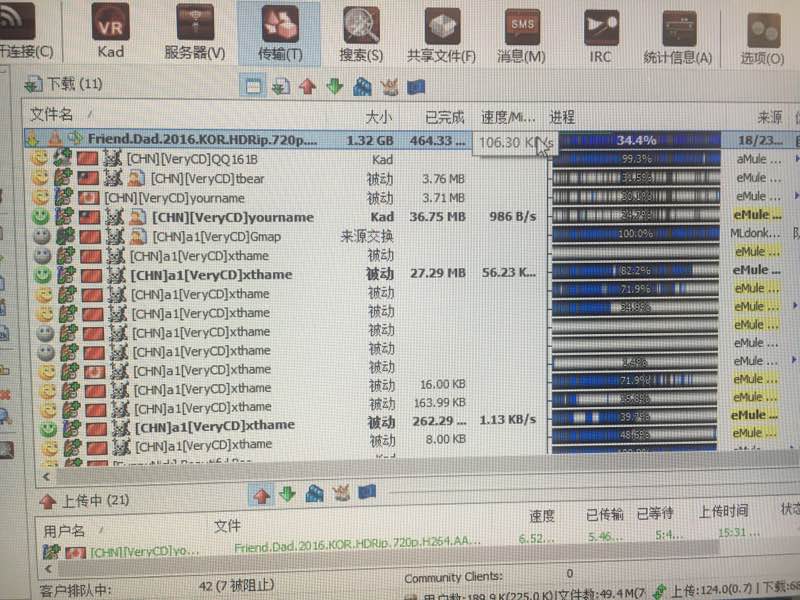The width and height of the screenshot is (800, 600).
Task: Click the left scroll arrow of the downloads horizontal scrollbar
Action: [x=46, y=477]
